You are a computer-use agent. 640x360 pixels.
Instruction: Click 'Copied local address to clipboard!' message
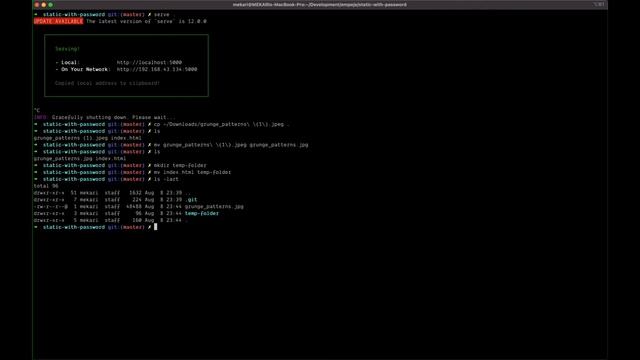tap(107, 83)
